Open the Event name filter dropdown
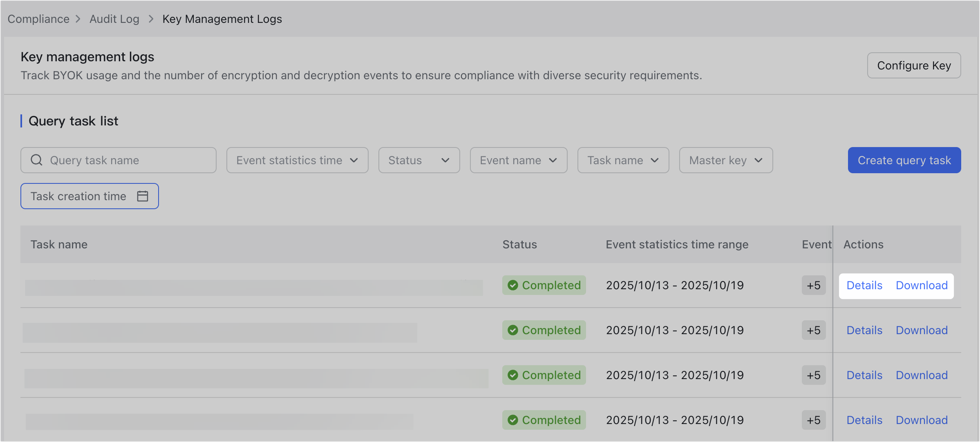Screen dimensions: 980x442 pos(519,160)
